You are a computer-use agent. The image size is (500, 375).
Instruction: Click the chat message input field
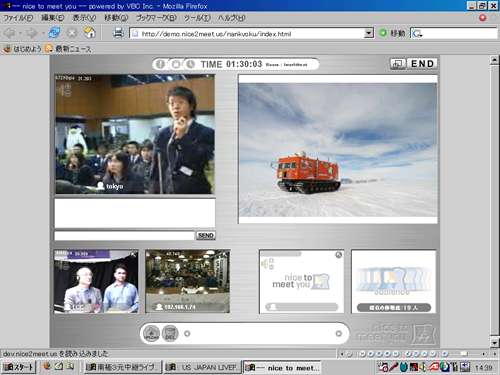pos(124,235)
